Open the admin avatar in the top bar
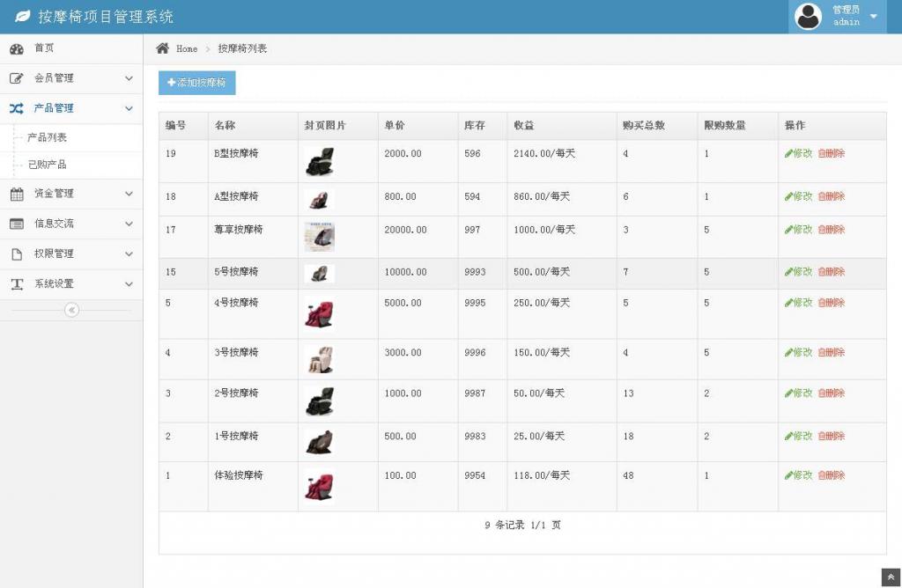 (x=808, y=16)
